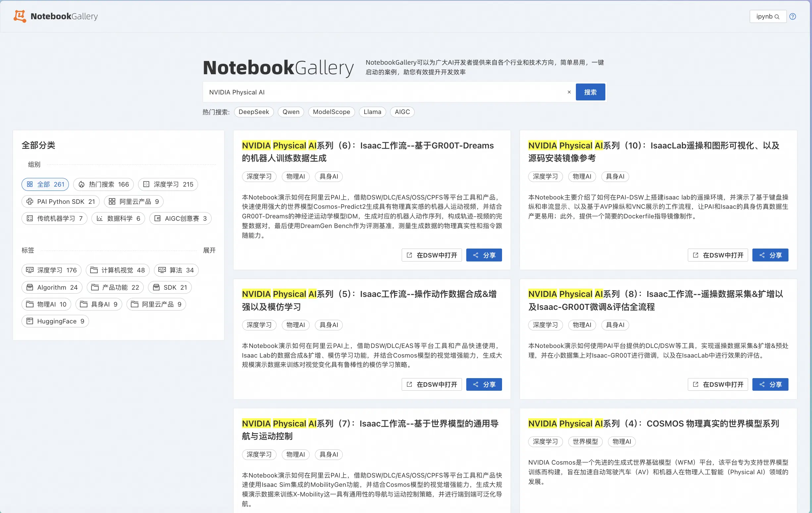This screenshot has width=812, height=513.
Task: Select PAI Python SDK 21 group
Action: [x=61, y=201]
